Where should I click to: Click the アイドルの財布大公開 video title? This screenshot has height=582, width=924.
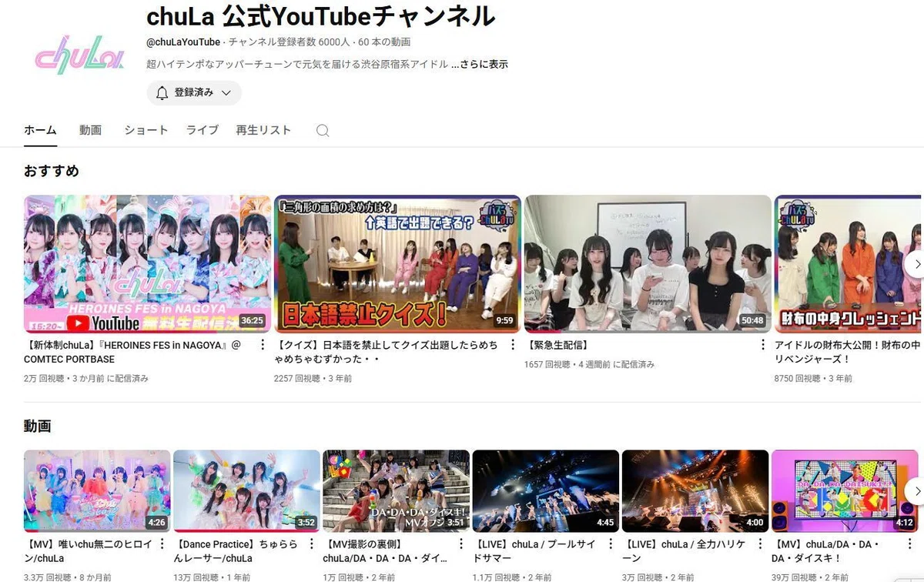848,352
